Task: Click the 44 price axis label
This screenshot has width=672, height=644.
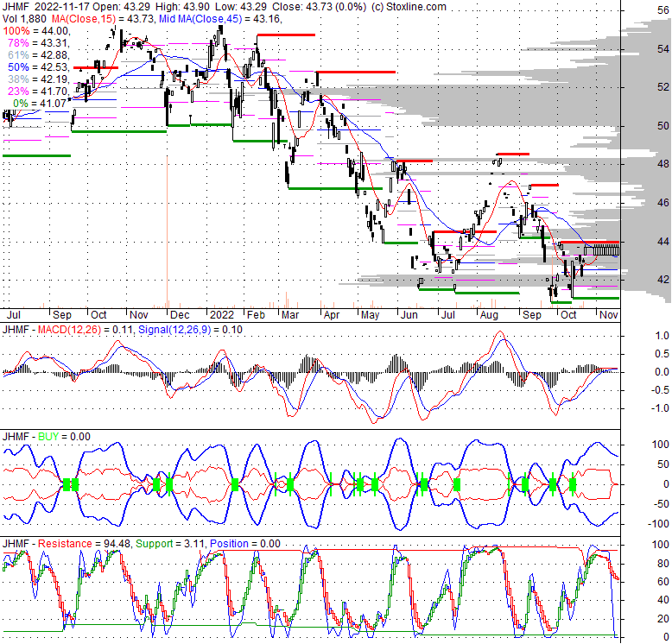Action: [663, 242]
